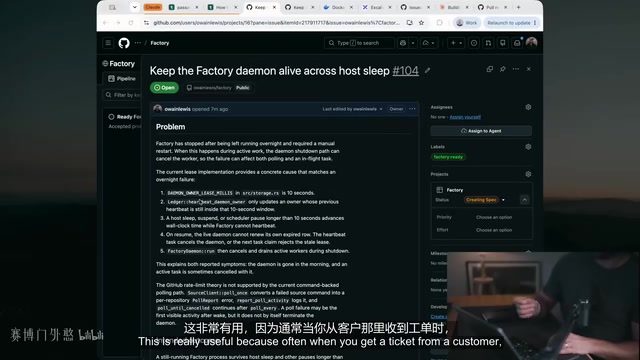
Task: Bookmark this page with star icon
Action: pos(421,23)
